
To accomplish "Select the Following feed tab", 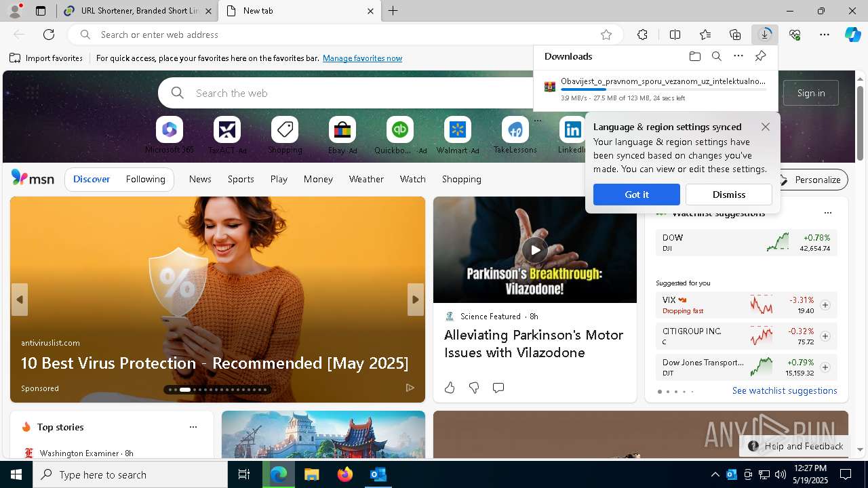I will pyautogui.click(x=146, y=179).
